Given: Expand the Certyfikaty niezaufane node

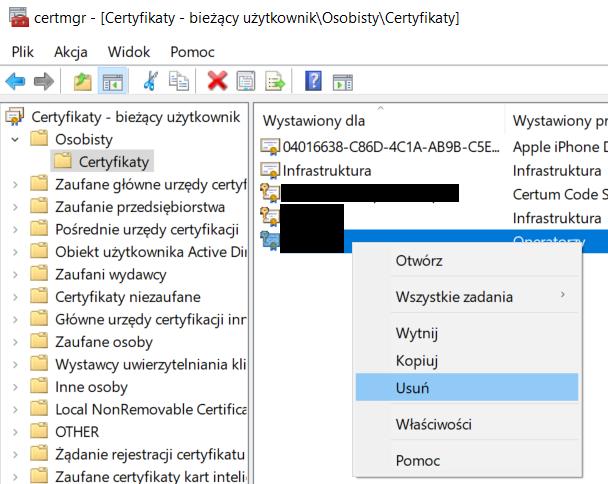Looking at the screenshot, I should 15,297.
